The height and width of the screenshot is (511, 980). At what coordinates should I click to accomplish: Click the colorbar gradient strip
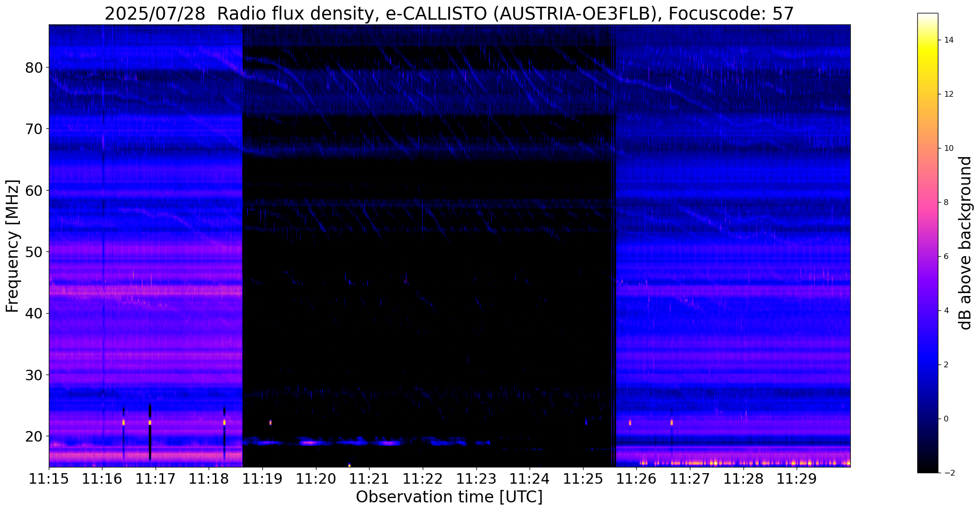point(927,243)
